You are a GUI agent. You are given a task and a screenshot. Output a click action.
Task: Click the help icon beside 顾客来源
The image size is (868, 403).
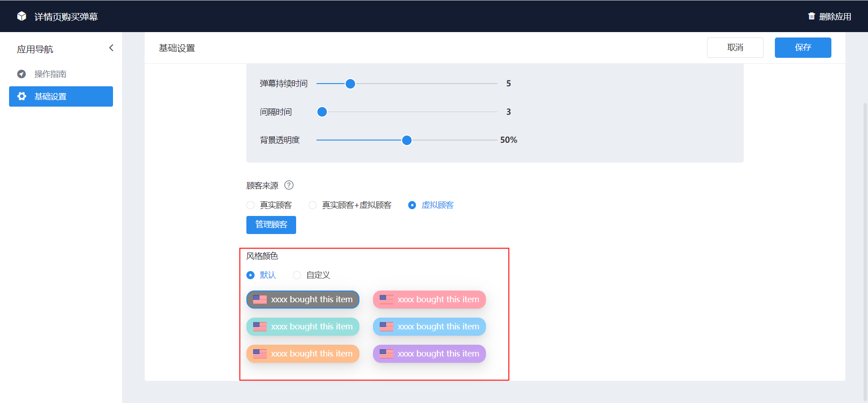pyautogui.click(x=289, y=185)
